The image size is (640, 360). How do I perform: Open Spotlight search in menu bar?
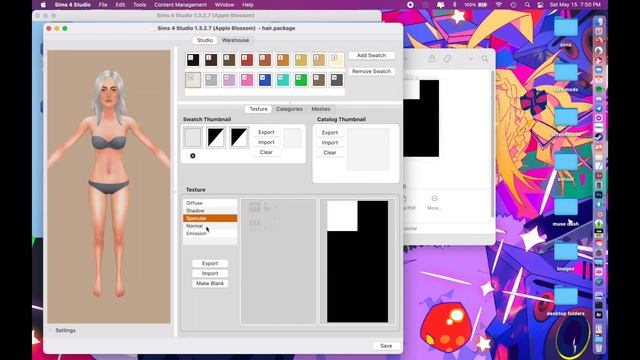point(527,5)
